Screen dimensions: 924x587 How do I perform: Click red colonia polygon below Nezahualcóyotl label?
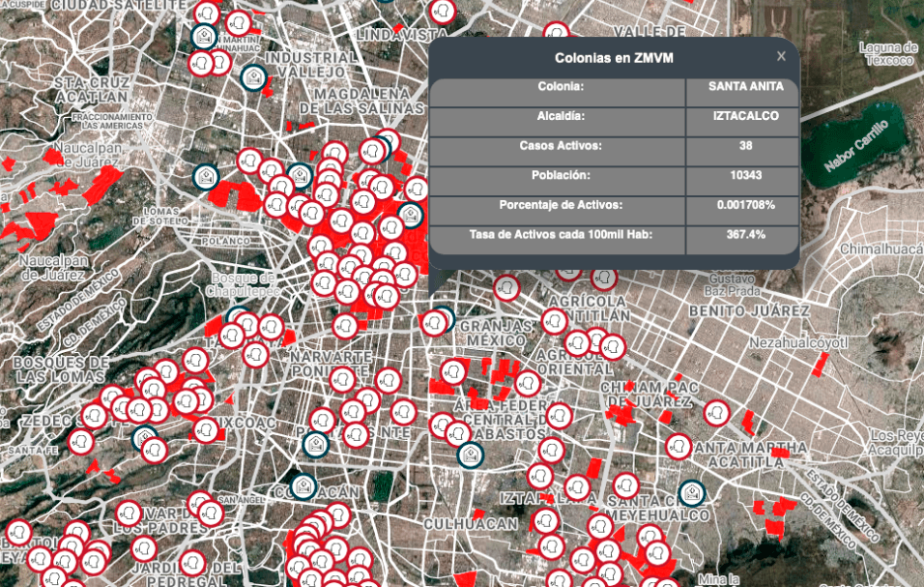(x=820, y=366)
